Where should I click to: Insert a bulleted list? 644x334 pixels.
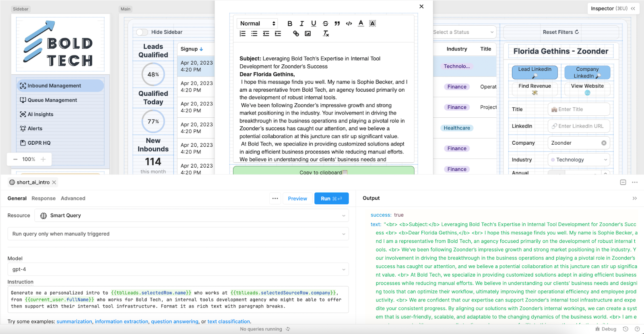point(254,34)
